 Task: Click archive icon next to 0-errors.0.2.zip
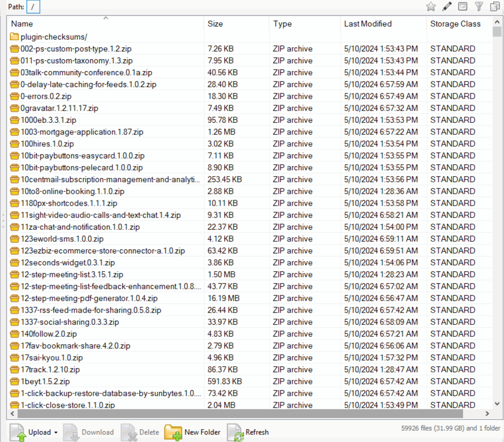15,96
